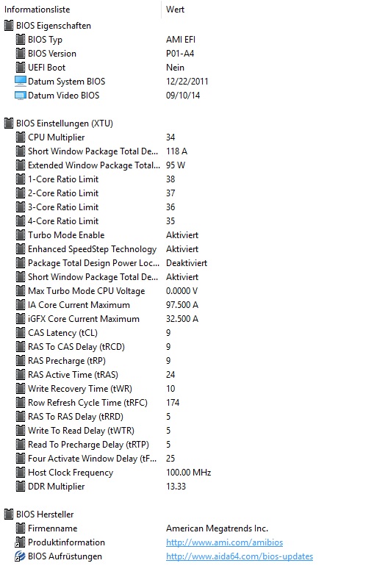This screenshot has height=588, width=374.
Task: Click the icon beside BIOS Typ
Action: [21, 40]
